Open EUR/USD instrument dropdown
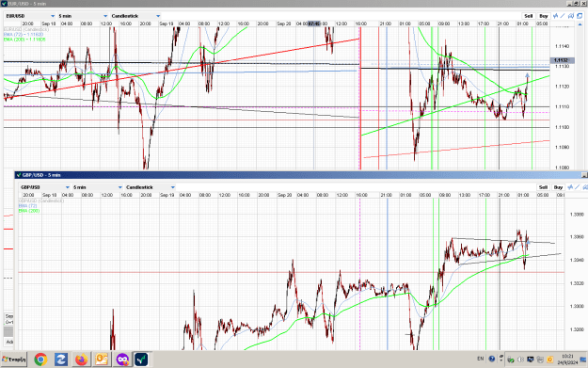Viewport: 588px width, 368px height. click(x=30, y=16)
